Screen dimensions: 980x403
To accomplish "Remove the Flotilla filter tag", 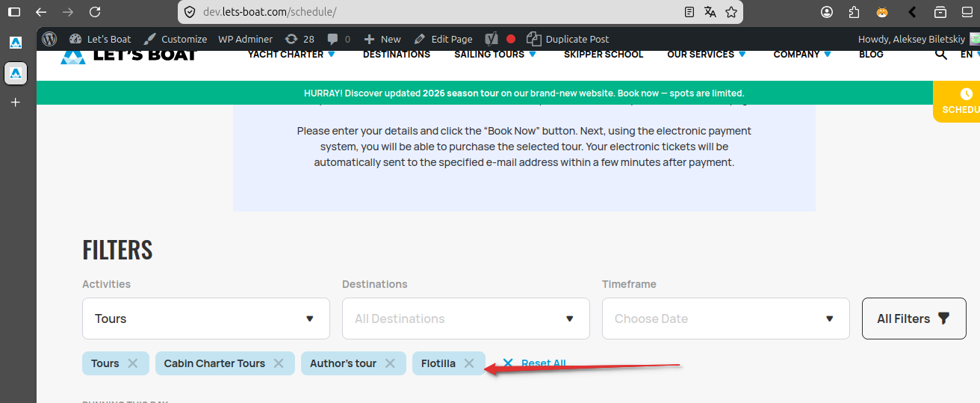I will (x=469, y=363).
